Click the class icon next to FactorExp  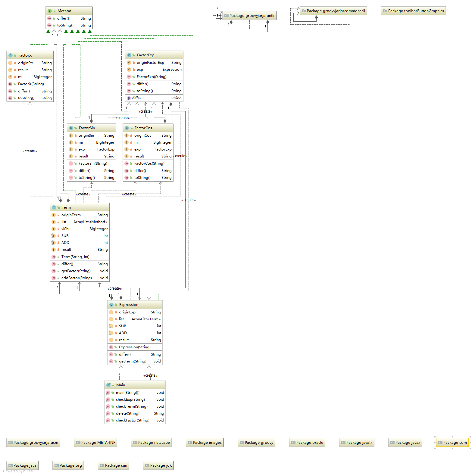(129, 55)
